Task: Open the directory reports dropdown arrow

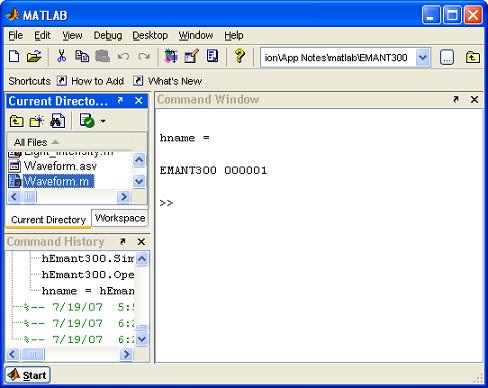Action: click(103, 121)
